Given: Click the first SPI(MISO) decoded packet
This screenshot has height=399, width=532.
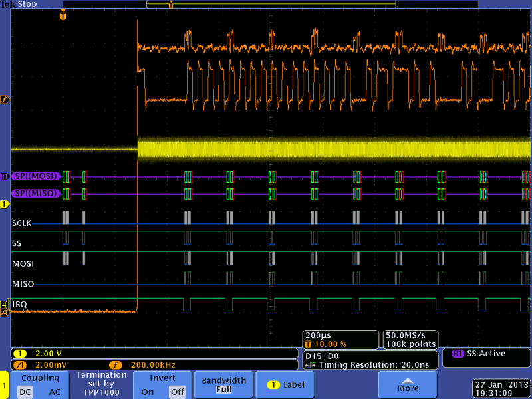Looking at the screenshot, I should (x=66, y=194).
